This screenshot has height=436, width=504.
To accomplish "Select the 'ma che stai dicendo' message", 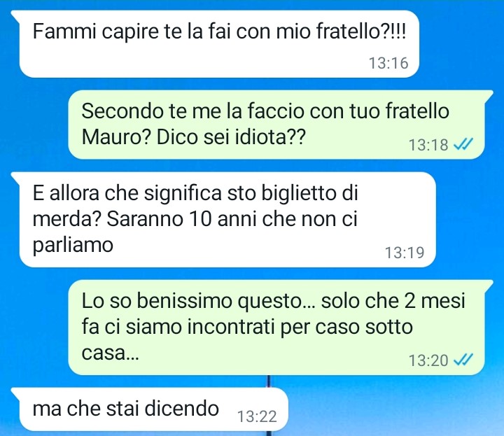I will click(x=150, y=409).
